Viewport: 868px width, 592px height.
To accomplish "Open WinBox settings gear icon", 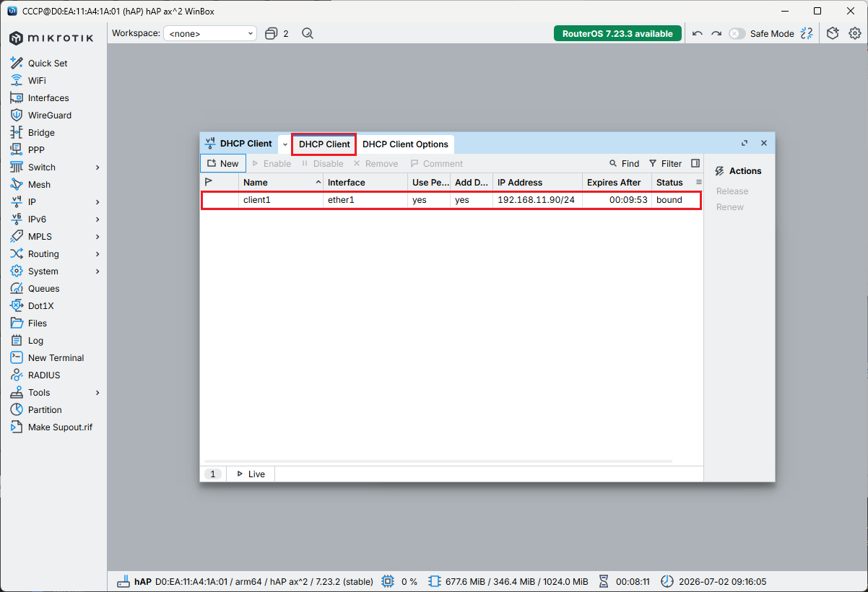I will tap(855, 33).
